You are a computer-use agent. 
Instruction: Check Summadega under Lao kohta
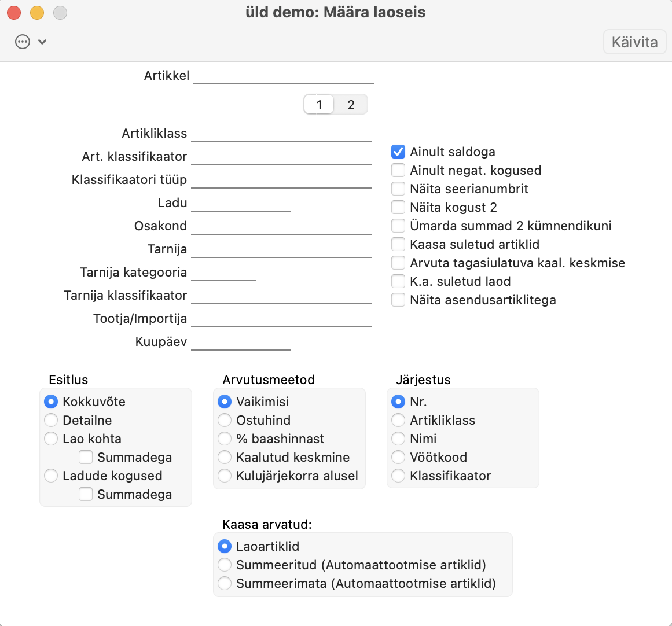[86, 457]
